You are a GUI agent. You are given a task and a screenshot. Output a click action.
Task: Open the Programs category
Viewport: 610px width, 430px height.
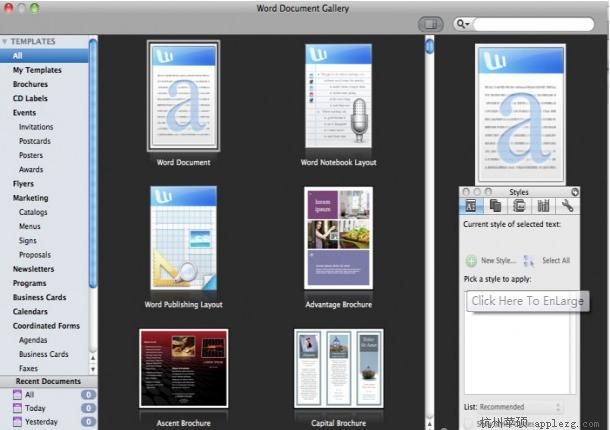tap(29, 283)
